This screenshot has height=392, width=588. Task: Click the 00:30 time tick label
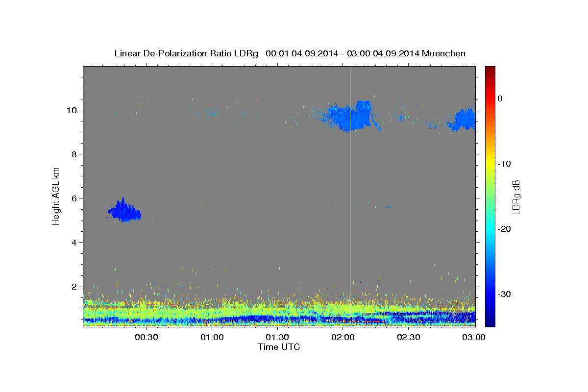[146, 338]
